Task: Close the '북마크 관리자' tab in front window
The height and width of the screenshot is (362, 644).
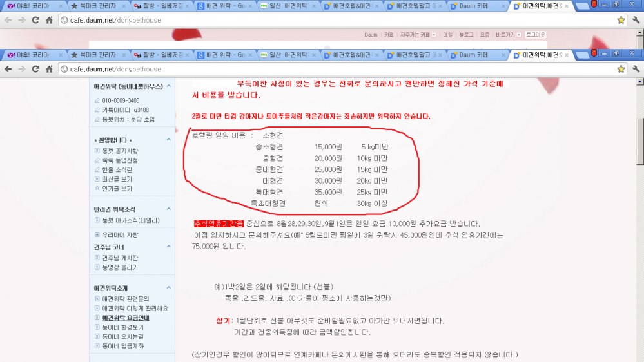Action: [x=124, y=55]
